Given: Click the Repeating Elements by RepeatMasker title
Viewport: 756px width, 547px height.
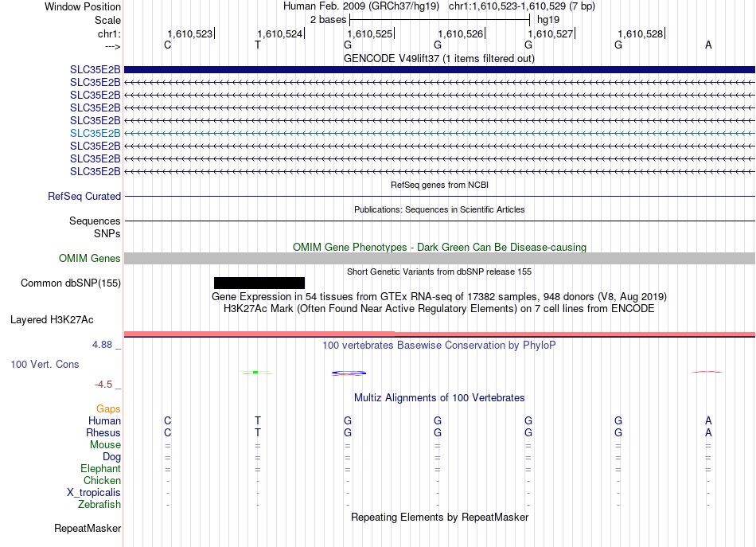Looking at the screenshot, I should point(439,517).
